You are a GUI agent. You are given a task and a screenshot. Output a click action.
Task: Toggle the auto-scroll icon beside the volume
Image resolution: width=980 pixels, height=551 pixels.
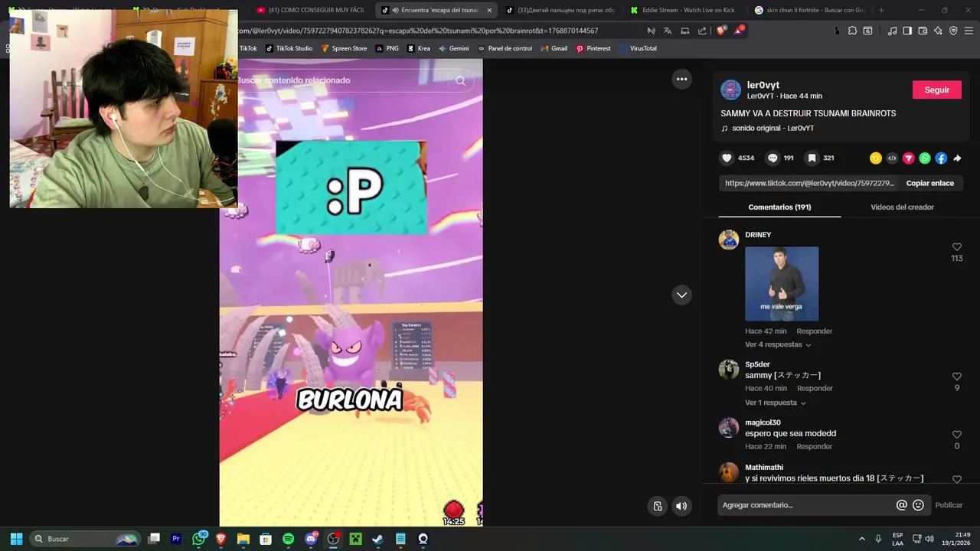point(658,506)
